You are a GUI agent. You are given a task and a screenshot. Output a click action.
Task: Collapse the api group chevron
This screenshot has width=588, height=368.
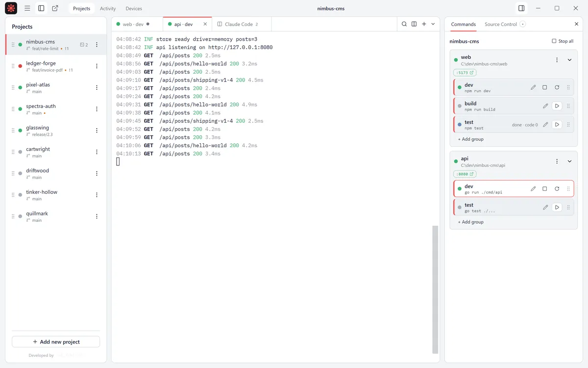(569, 161)
